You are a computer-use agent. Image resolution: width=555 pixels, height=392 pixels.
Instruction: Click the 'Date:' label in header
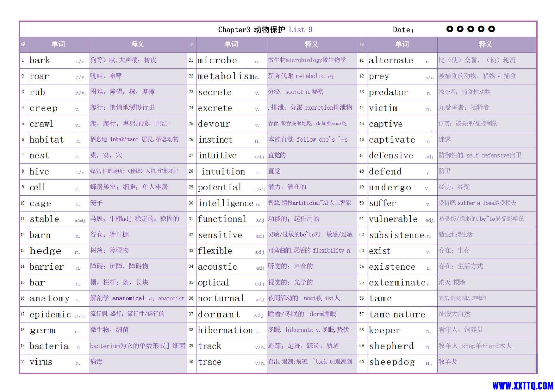click(403, 30)
